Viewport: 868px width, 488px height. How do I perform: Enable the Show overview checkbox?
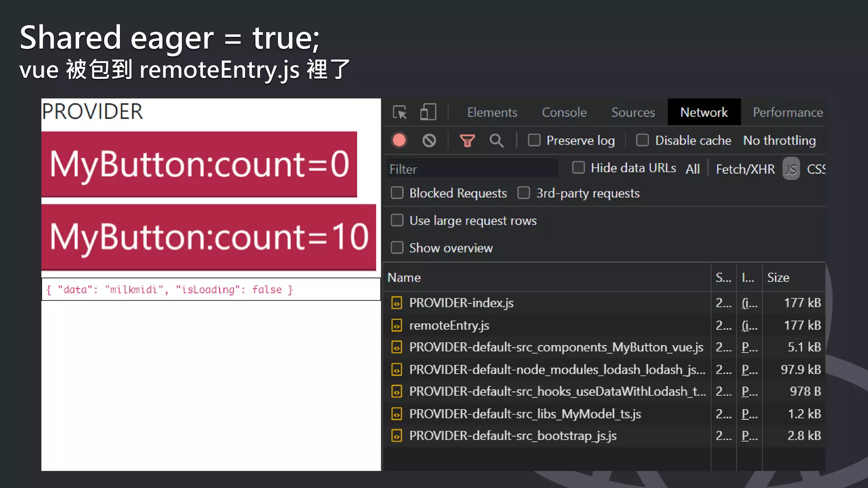coord(397,248)
